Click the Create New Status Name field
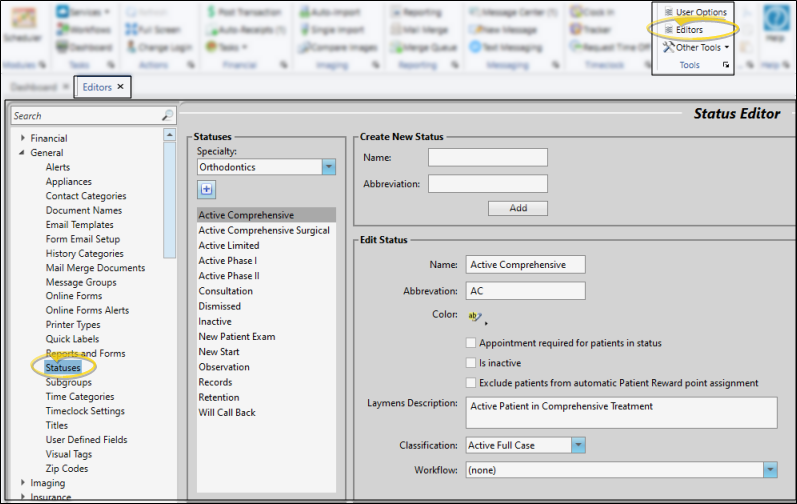The image size is (797, 504). pyautogui.click(x=487, y=157)
